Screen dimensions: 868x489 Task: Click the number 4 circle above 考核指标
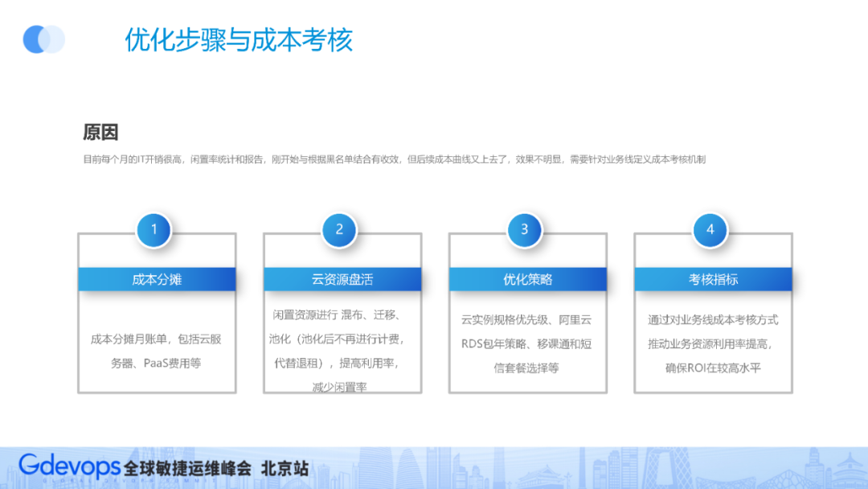710,229
